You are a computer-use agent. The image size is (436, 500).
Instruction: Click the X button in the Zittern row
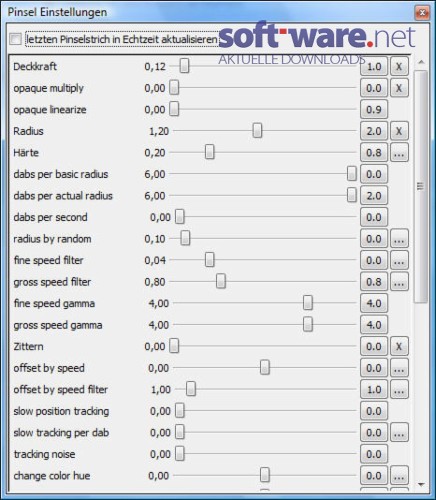[399, 347]
